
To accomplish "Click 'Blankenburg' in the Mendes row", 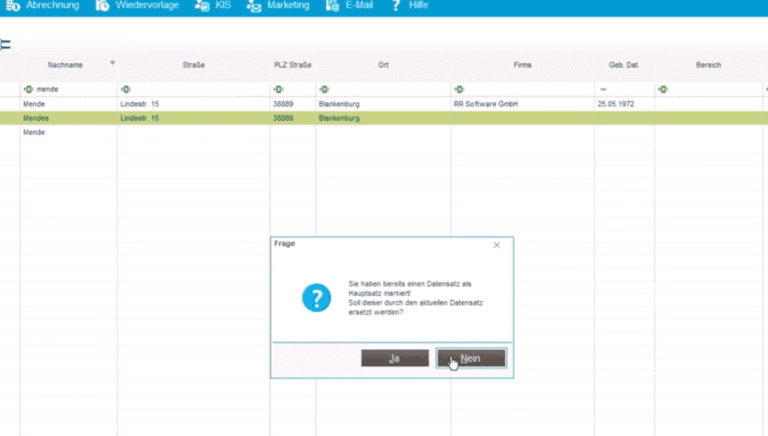I will pyautogui.click(x=339, y=118).
